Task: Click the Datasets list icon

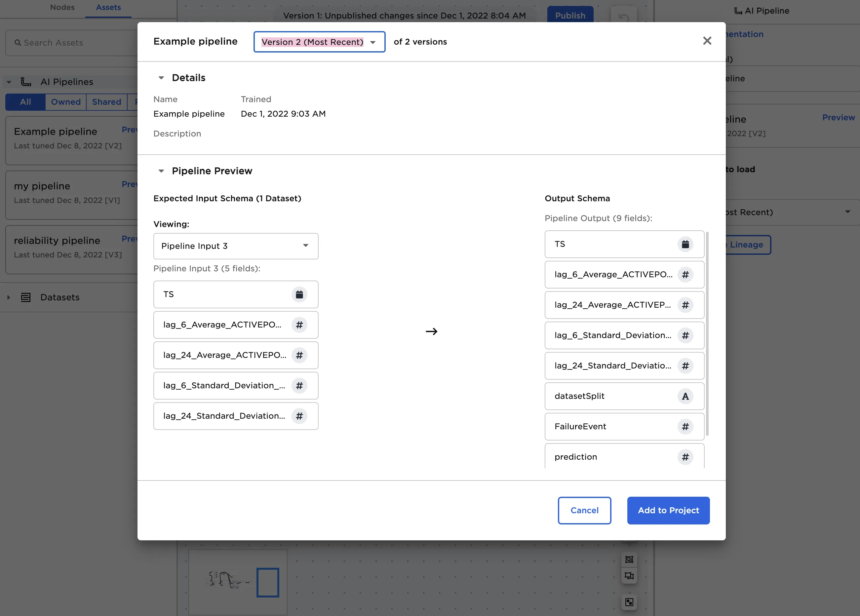Action: (x=26, y=297)
